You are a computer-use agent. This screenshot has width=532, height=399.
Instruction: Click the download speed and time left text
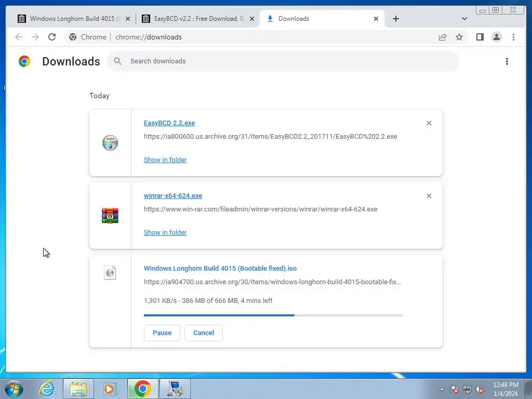pos(208,301)
